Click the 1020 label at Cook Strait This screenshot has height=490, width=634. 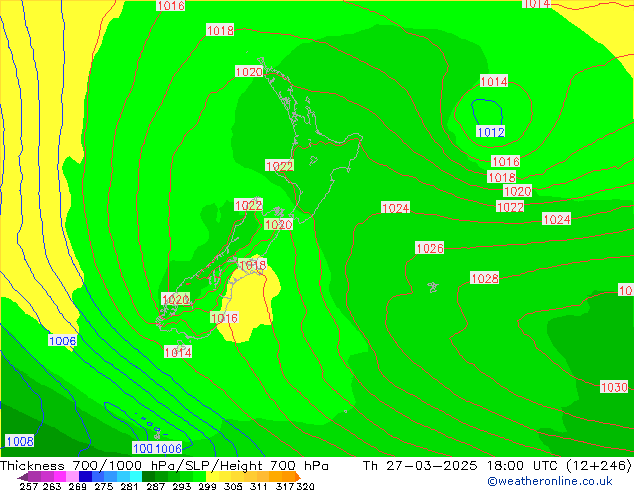(x=278, y=224)
